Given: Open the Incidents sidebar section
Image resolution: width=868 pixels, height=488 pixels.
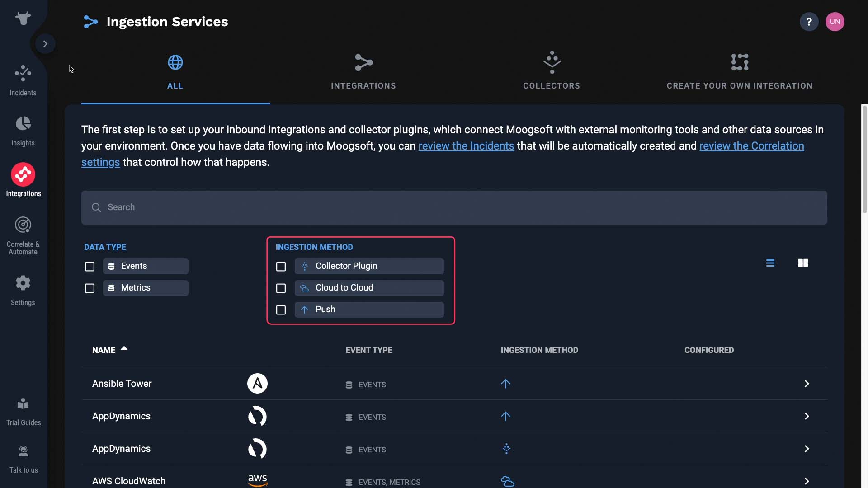Looking at the screenshot, I should [x=23, y=80].
